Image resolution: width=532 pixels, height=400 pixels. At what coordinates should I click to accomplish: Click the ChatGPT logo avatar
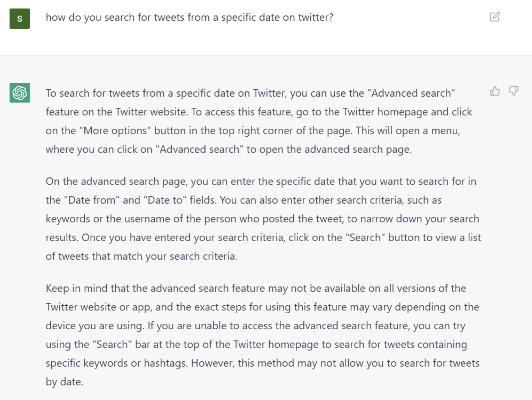(x=20, y=93)
